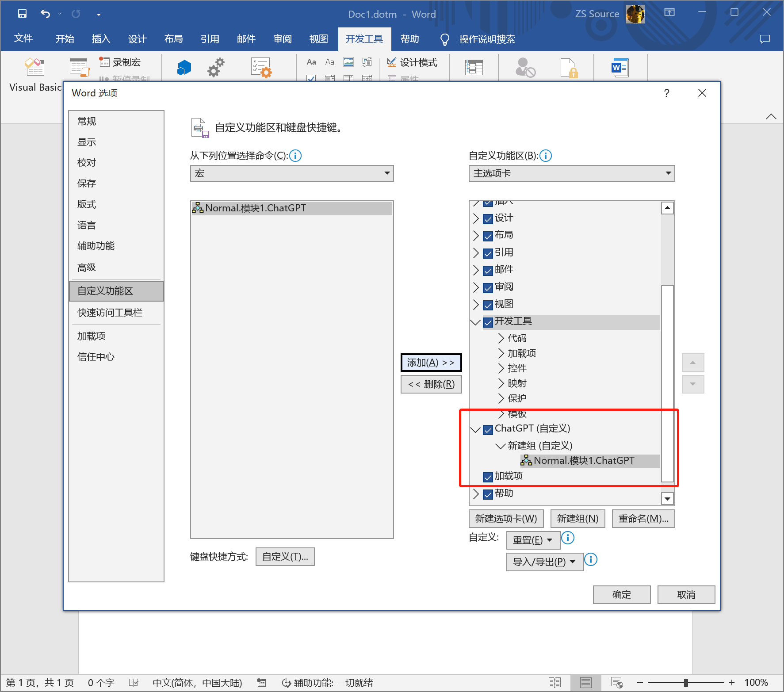The width and height of the screenshot is (784, 692).
Task: Expand the 代码 group
Action: click(x=501, y=338)
